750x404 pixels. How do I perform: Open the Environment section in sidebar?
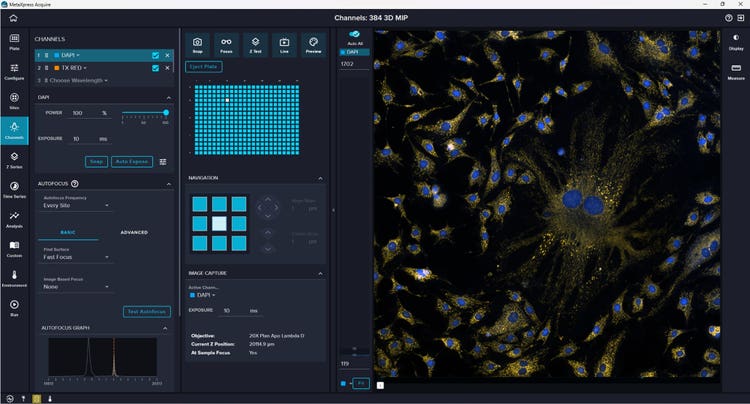tap(14, 279)
